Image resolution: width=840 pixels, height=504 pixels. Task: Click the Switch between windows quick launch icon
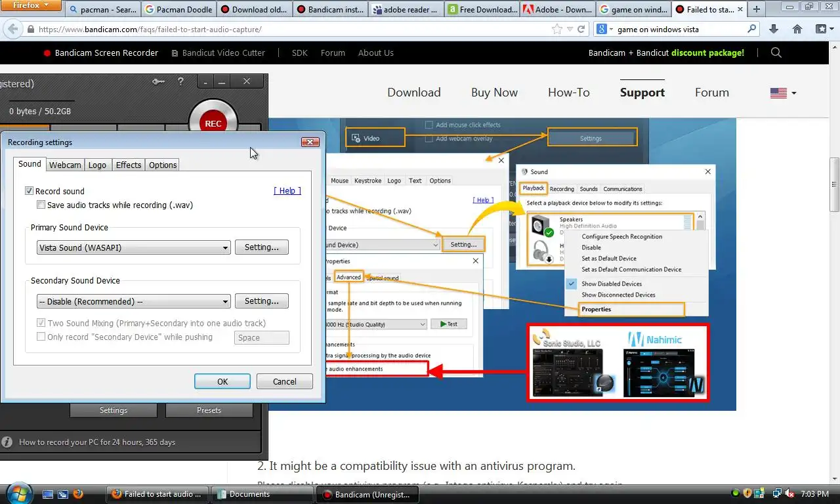pyautogui.click(x=63, y=493)
